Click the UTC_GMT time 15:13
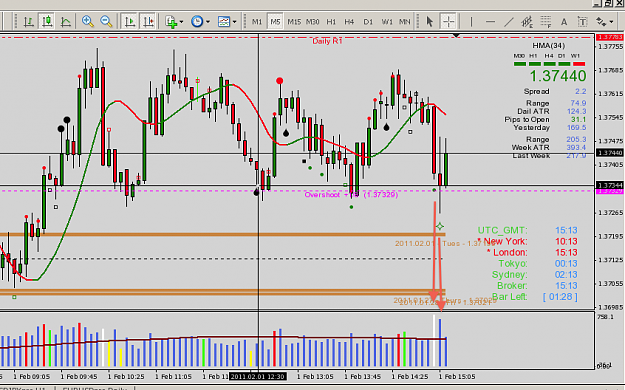 click(566, 230)
